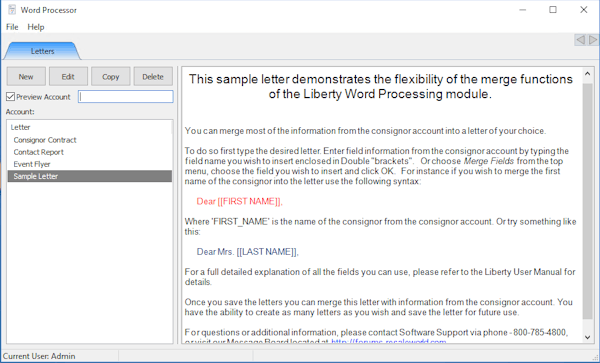Toggle the Preview Account checkbox
The height and width of the screenshot is (363, 600).
pyautogui.click(x=11, y=97)
